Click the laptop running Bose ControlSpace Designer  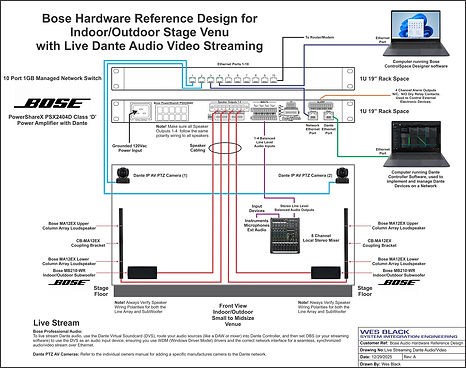[416, 33]
